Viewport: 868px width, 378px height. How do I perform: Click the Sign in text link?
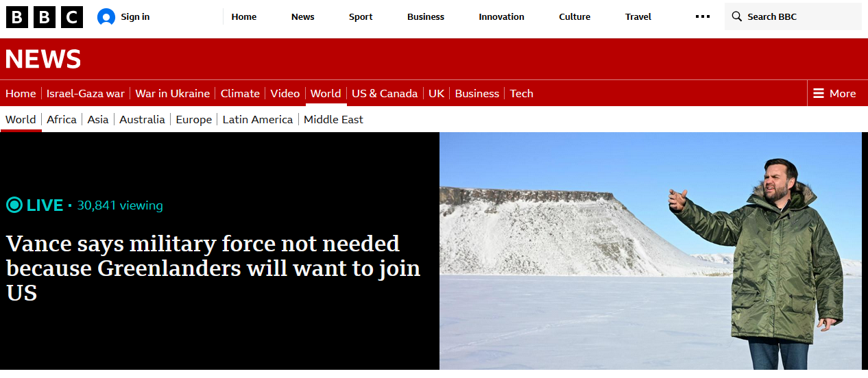(x=135, y=16)
